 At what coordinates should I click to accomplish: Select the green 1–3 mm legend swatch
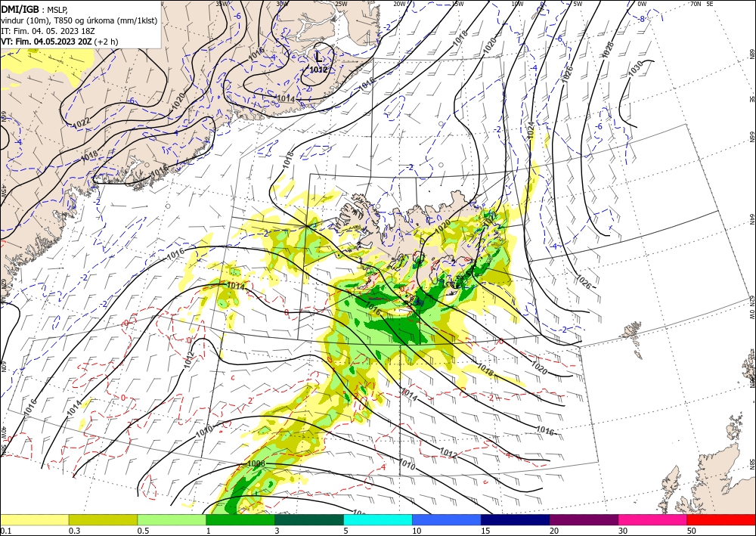pos(240,519)
